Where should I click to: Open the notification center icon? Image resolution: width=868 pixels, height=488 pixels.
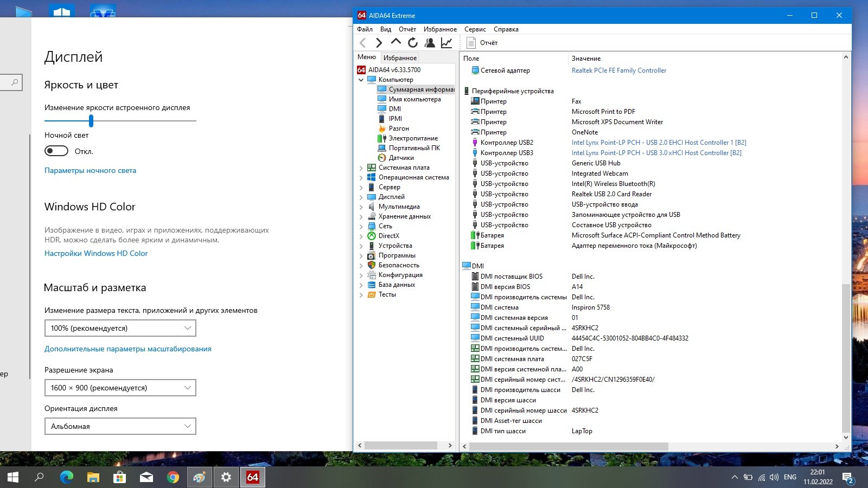point(848,477)
